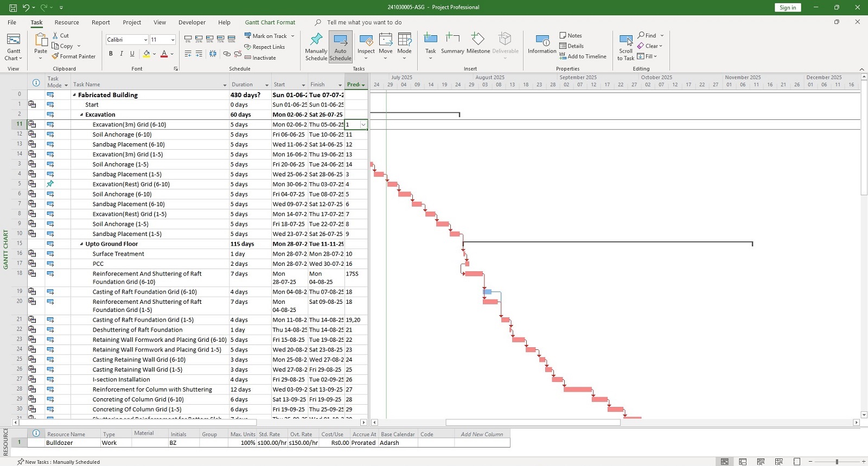This screenshot has width=868, height=466.
Task: Indent the selected task
Action: [199, 54]
